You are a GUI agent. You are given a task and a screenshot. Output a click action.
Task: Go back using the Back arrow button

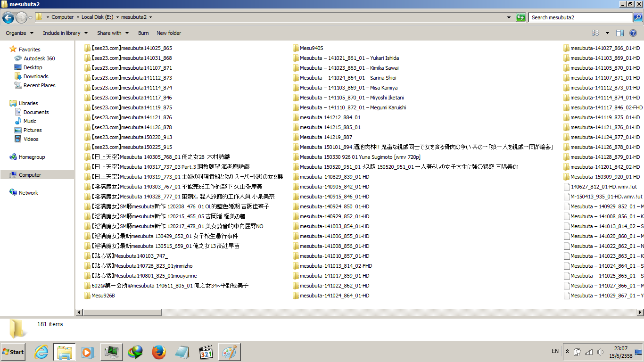pos(8,18)
